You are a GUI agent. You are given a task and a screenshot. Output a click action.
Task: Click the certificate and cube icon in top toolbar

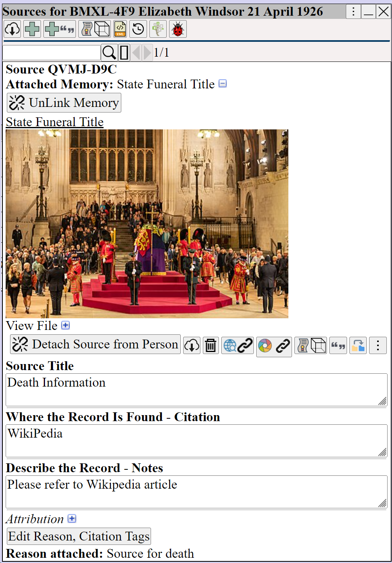coord(95,29)
